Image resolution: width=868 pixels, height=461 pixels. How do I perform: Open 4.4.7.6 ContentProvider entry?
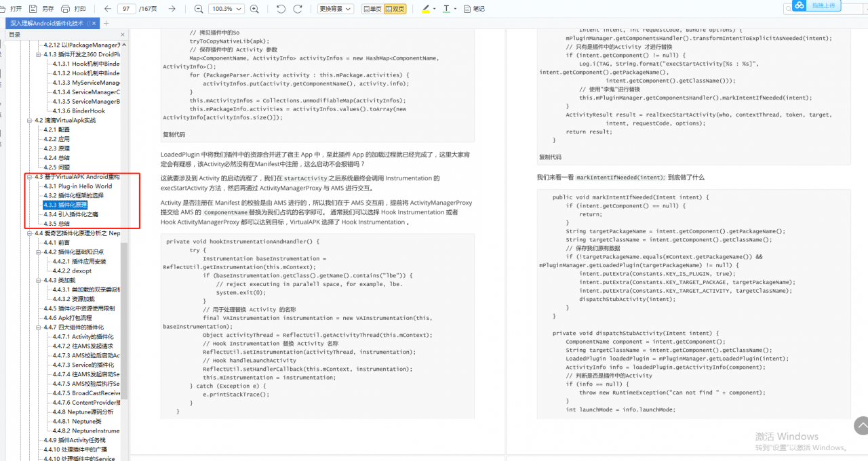[86, 402]
